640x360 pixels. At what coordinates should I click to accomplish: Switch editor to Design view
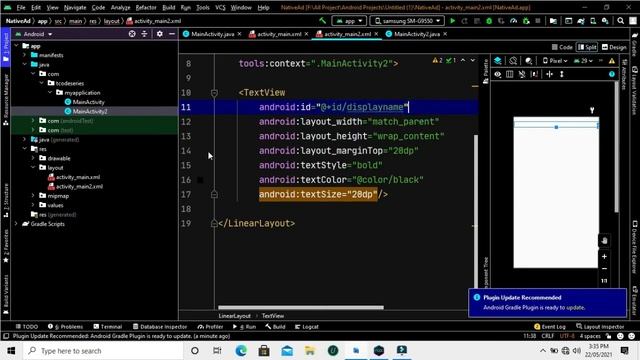tap(614, 47)
